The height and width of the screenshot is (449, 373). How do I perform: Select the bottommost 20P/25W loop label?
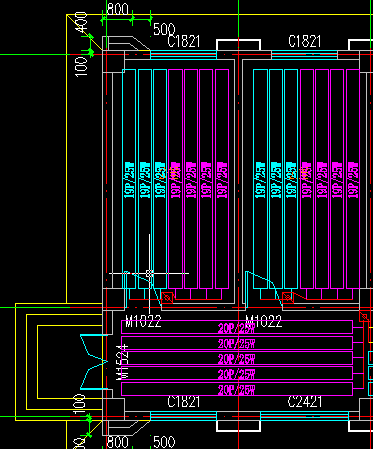(236, 390)
